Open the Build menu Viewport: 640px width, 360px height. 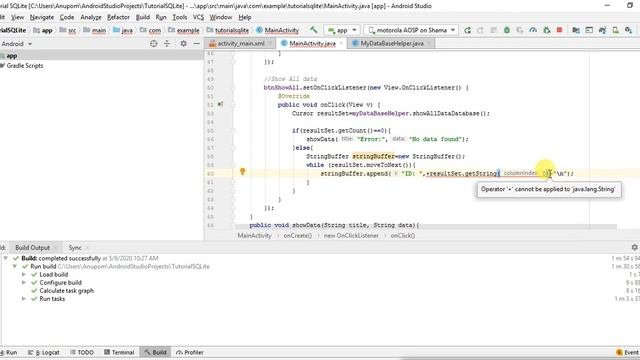click(x=143, y=17)
